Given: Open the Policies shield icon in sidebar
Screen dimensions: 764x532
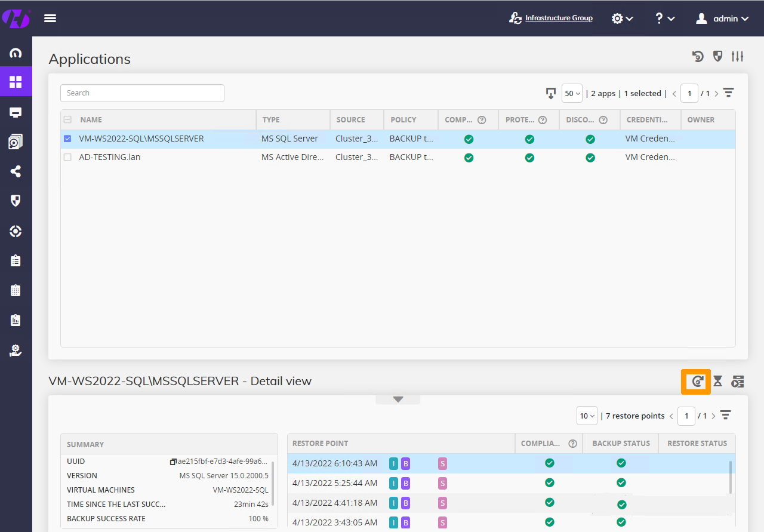Looking at the screenshot, I should coord(16,201).
